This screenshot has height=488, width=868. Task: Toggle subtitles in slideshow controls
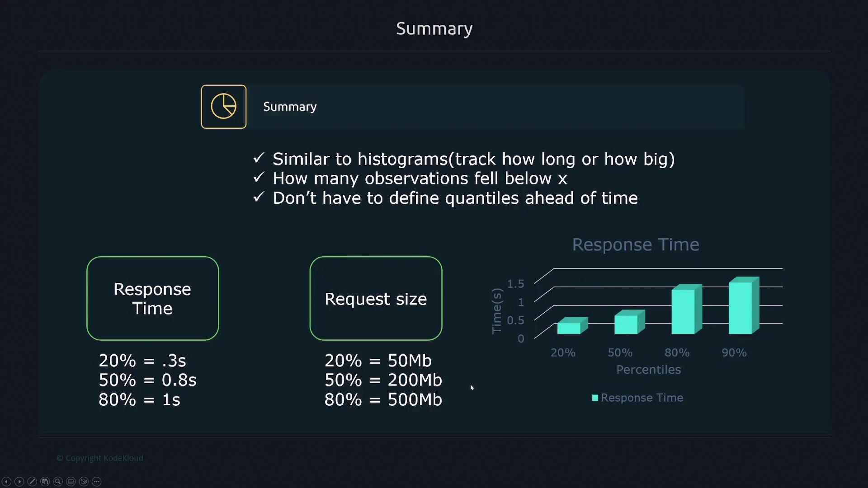coord(71,482)
